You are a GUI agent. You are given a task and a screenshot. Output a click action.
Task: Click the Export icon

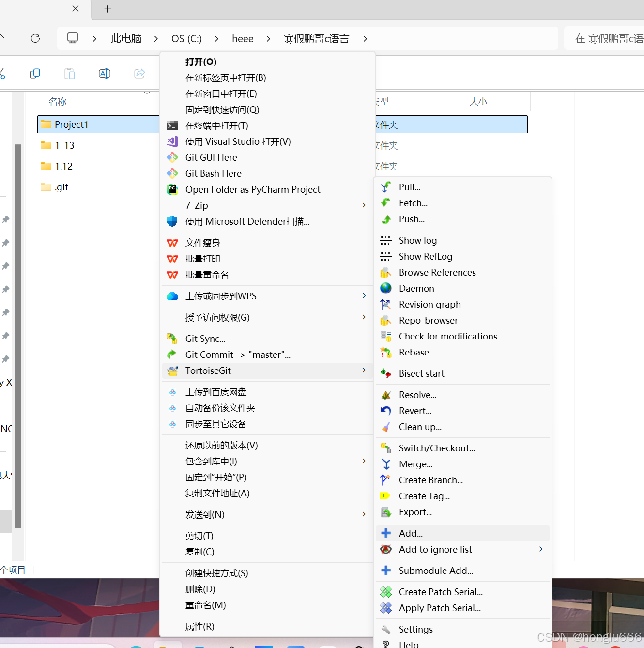386,512
